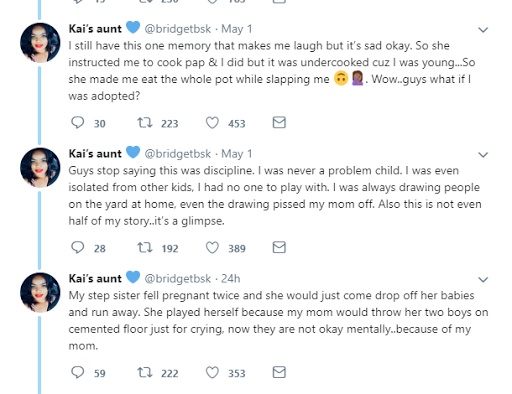This screenshot has width=512, height=394.
Task: Expand more-options chevron on discipline tweet
Action: coord(483,155)
